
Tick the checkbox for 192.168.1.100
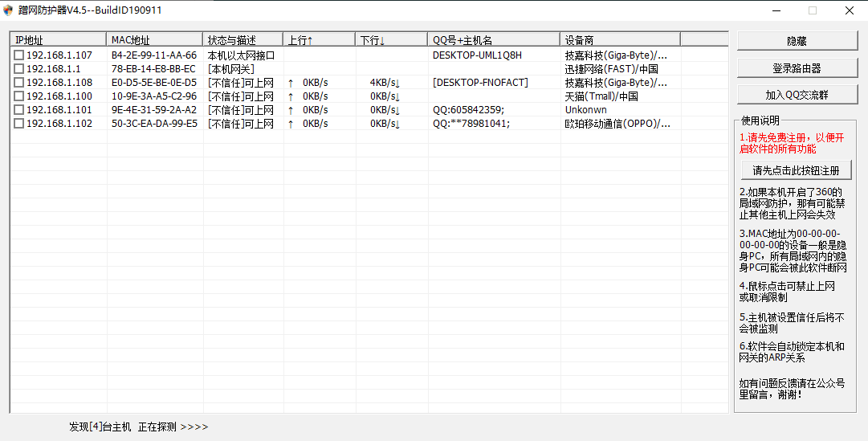18,96
